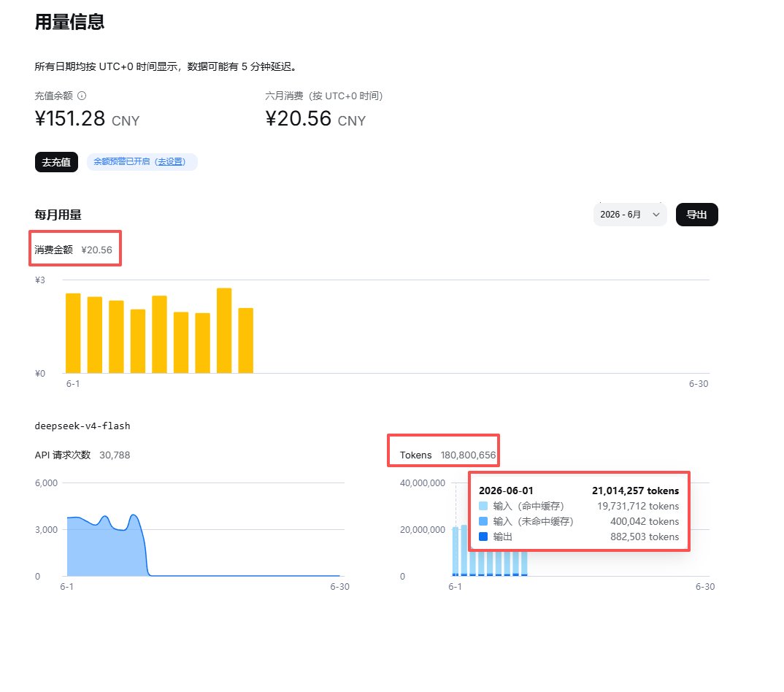Click the 消费金额 ¥20.56 label
The height and width of the screenshot is (692, 784).
74,250
